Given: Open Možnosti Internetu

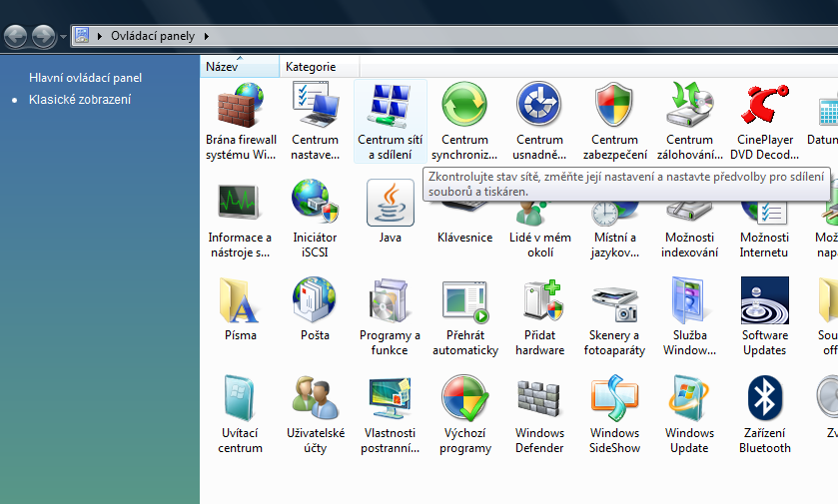Looking at the screenshot, I should [x=764, y=245].
